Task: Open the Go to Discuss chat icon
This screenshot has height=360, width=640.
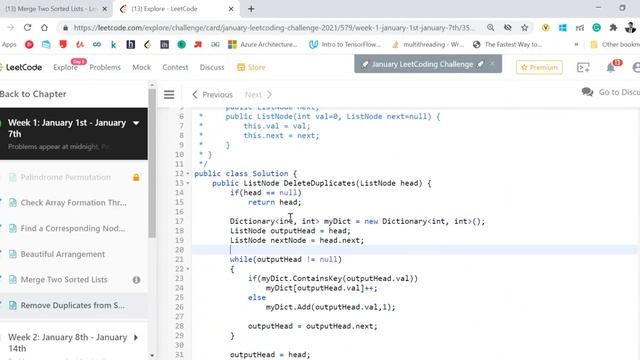Action: coord(587,92)
